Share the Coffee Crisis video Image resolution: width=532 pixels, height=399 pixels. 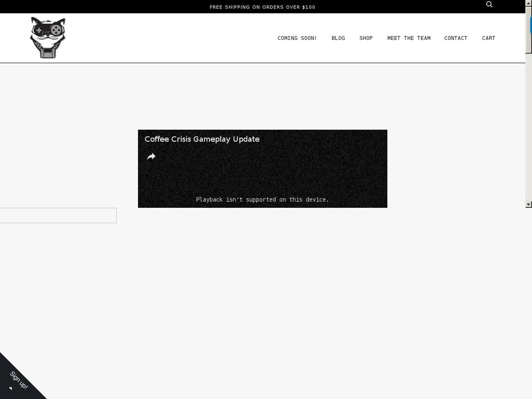151,157
